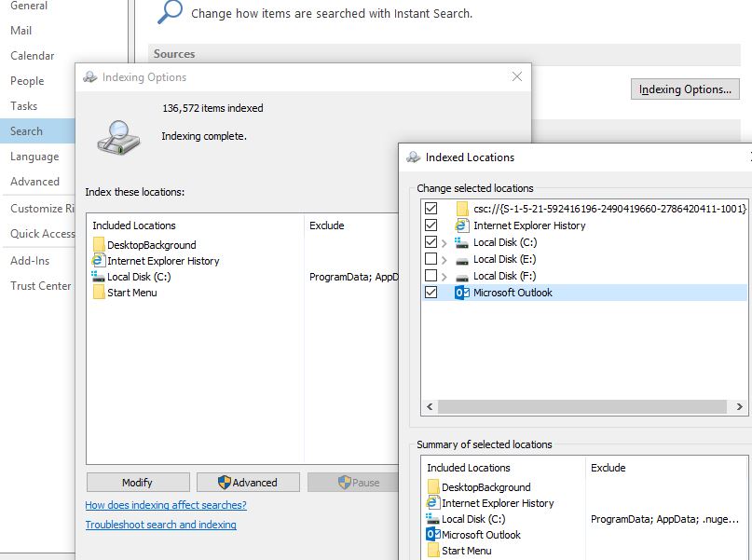
Task: Open the Mail options category
Action: pyautogui.click(x=21, y=31)
